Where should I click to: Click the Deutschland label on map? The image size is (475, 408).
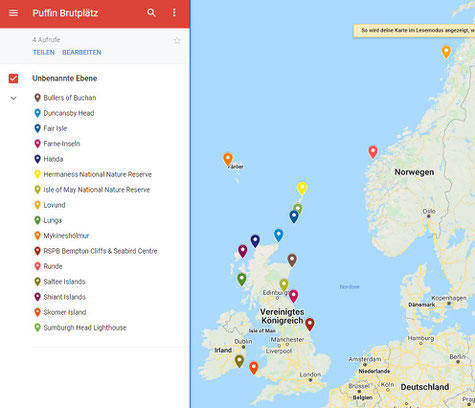tap(425, 387)
